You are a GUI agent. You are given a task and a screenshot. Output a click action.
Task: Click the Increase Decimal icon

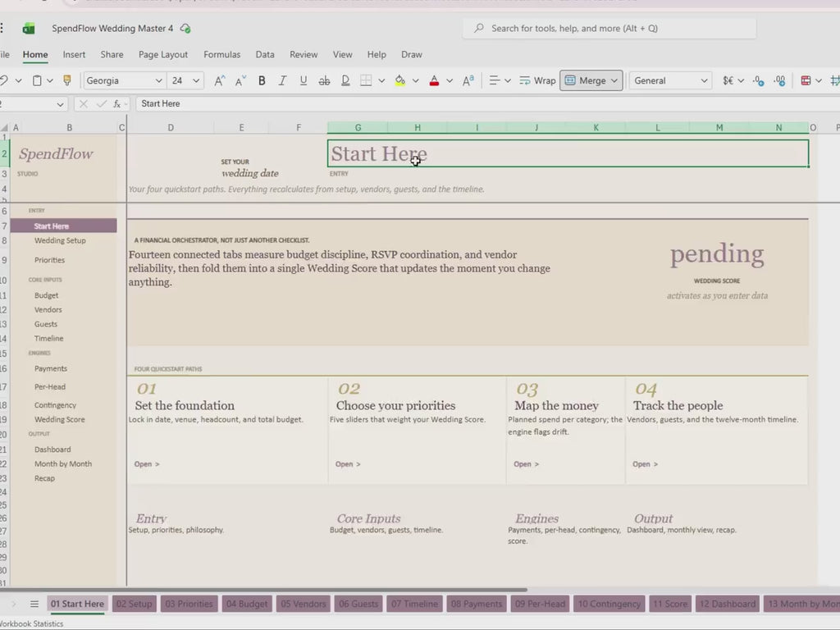pyautogui.click(x=779, y=80)
